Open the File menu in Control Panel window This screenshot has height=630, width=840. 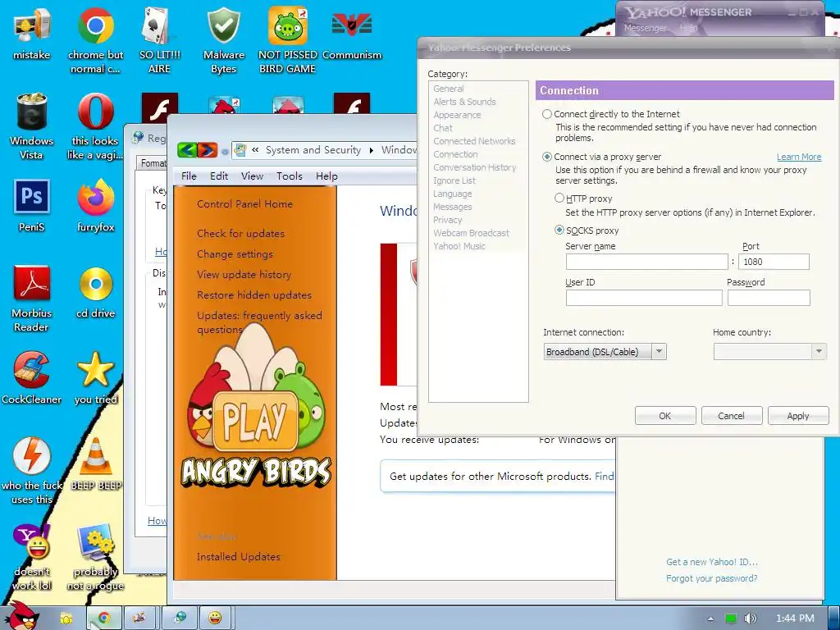(189, 176)
